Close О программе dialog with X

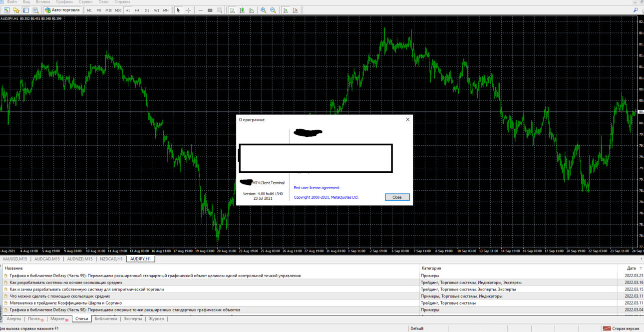[x=407, y=119]
